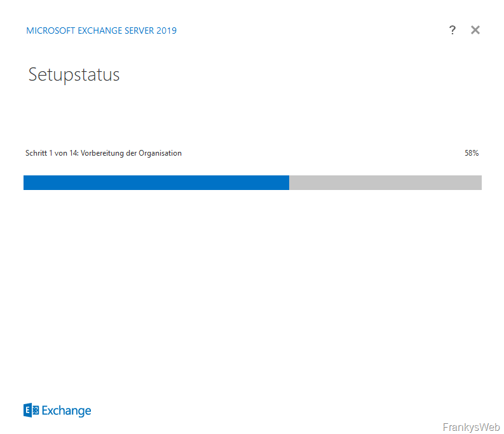The height and width of the screenshot is (434, 504).
Task: Click the blue filled part of progress bar
Action: [156, 182]
